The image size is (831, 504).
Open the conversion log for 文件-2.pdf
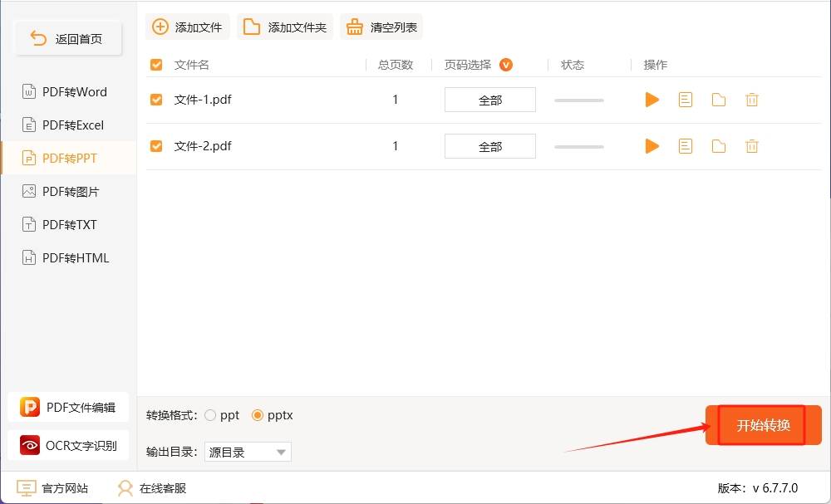click(x=686, y=146)
